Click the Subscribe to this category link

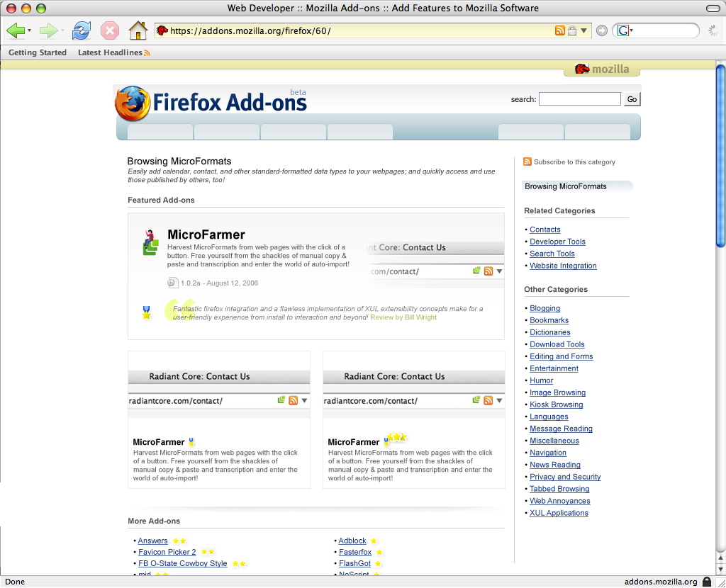tap(574, 162)
